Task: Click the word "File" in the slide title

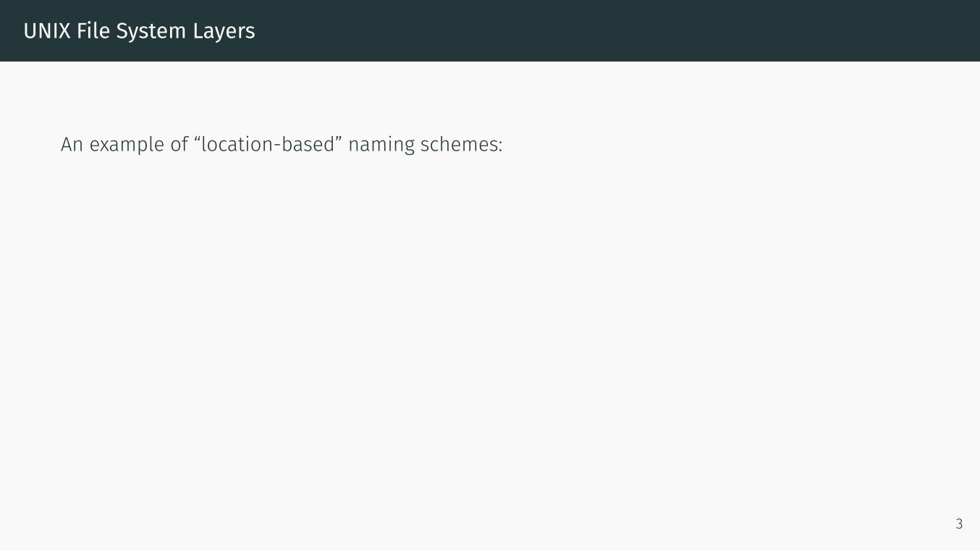Action: tap(93, 31)
